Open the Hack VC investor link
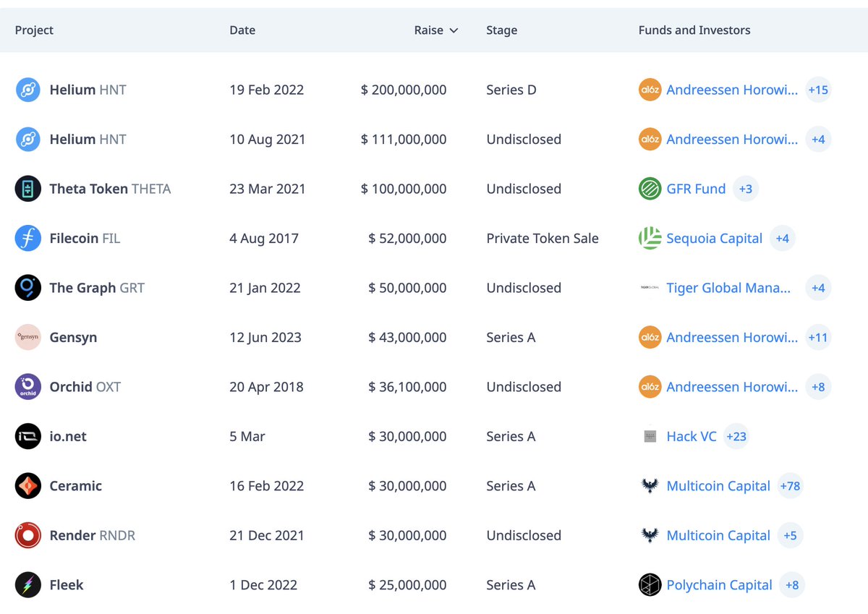Image resolution: width=868 pixels, height=614 pixels. (692, 437)
